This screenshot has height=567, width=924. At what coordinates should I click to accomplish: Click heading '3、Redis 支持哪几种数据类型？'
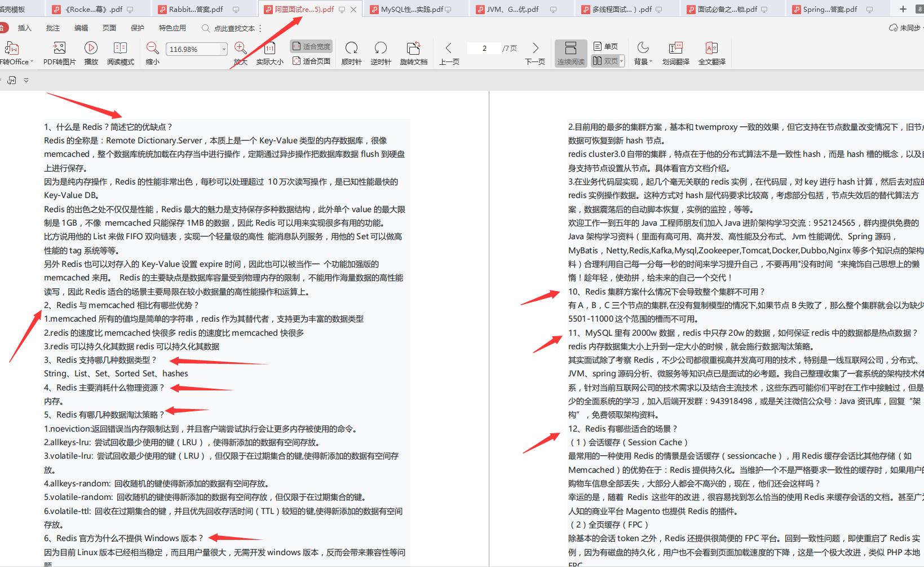[101, 360]
